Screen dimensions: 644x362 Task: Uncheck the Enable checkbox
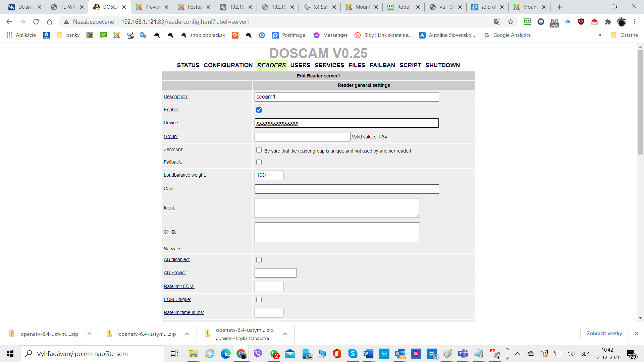pos(259,110)
